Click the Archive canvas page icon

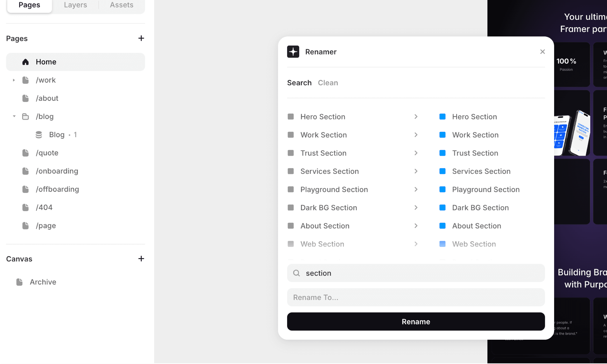[x=20, y=282]
